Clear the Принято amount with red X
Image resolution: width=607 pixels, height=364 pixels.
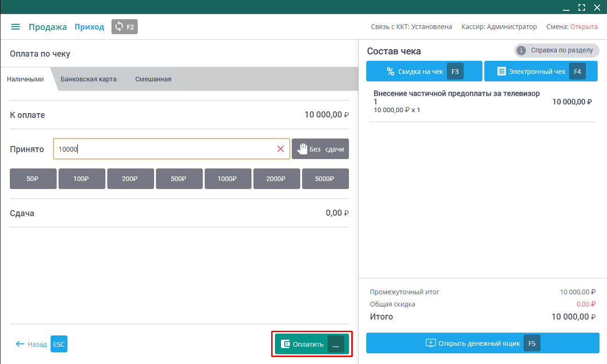[x=281, y=149]
